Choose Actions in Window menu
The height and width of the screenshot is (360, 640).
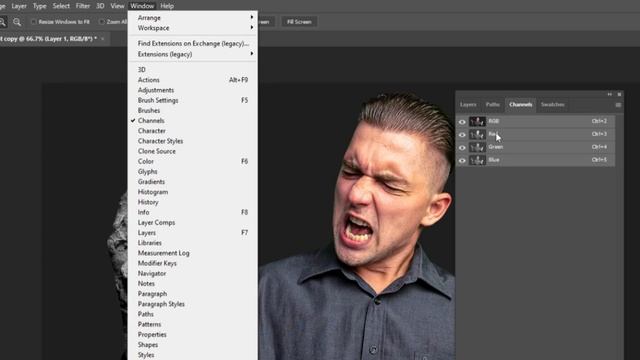[193, 80]
